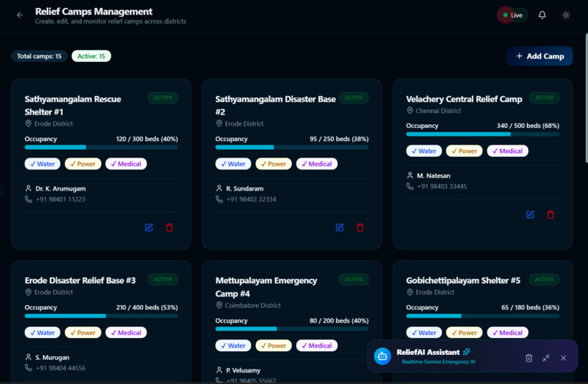Click Power tag on Gobichettipalayam Shelter #5
Image resolution: width=588 pixels, height=384 pixels.
click(x=464, y=333)
